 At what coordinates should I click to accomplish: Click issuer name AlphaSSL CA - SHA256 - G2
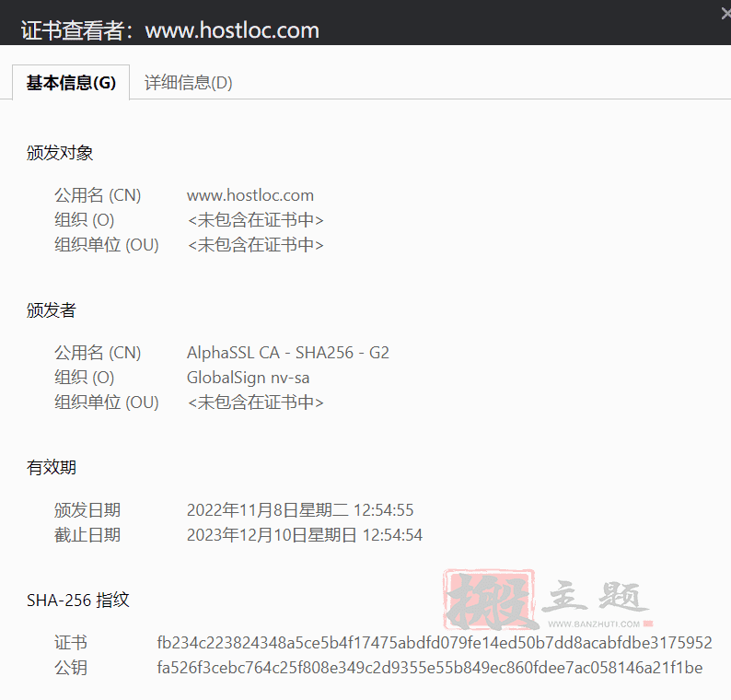click(x=287, y=353)
